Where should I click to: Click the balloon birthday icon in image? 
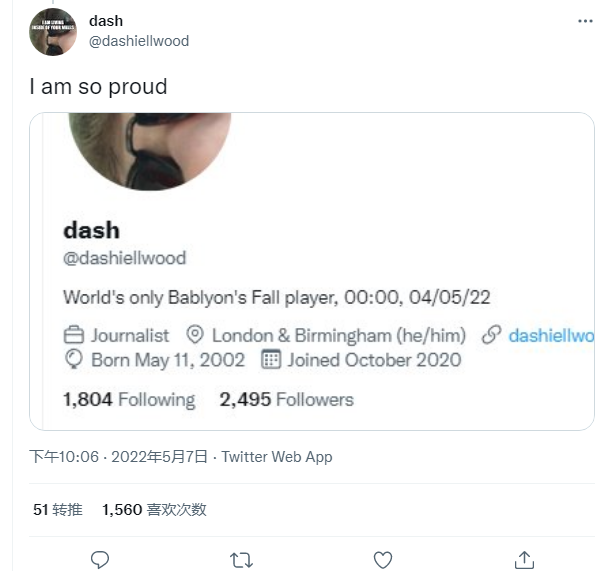pos(73,359)
